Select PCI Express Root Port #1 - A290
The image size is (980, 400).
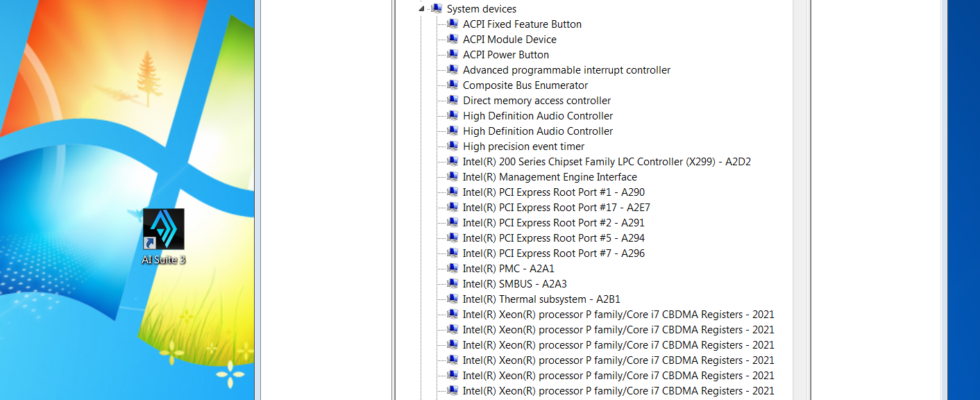(x=553, y=192)
